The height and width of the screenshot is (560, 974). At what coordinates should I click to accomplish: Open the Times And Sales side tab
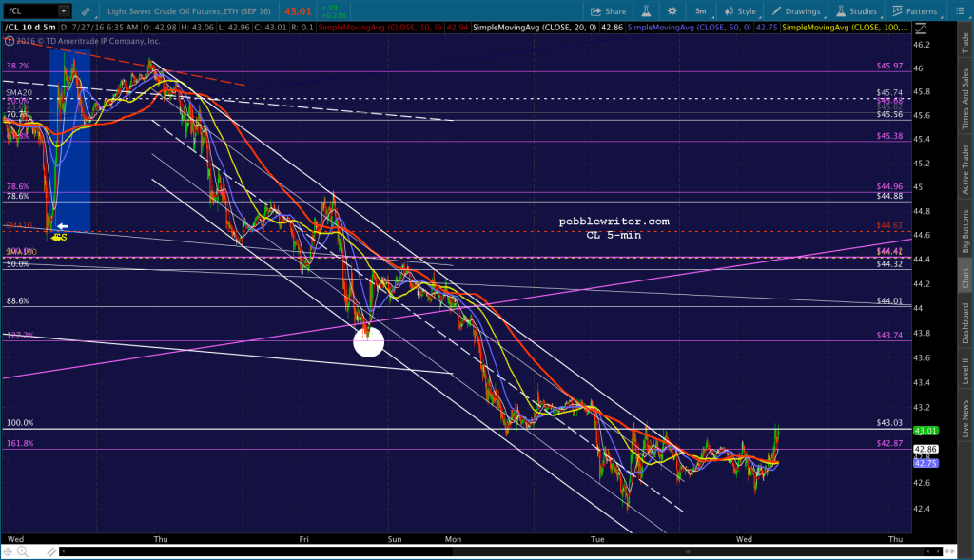coord(965,99)
